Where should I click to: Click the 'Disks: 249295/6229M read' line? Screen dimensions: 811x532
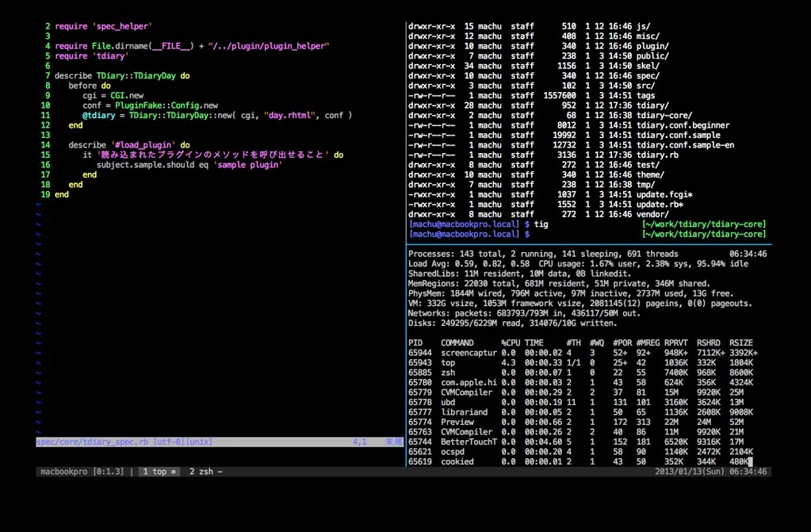pos(513,323)
